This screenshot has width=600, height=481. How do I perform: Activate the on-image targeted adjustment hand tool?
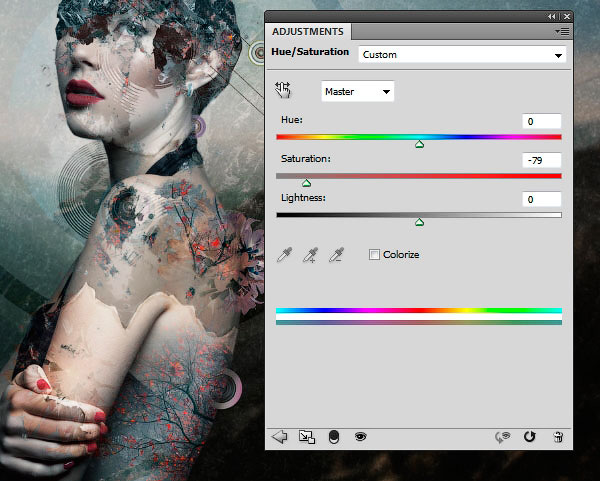pos(283,90)
